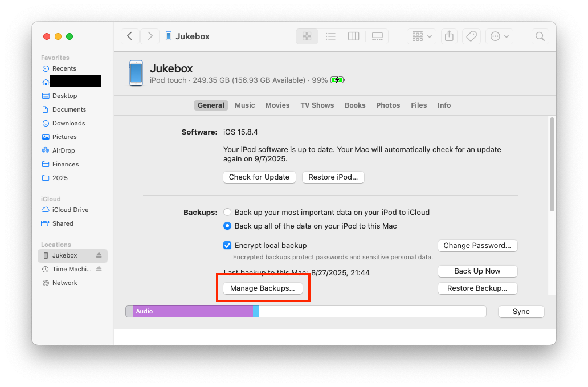Open the ellipsis action menu dropdown
The image size is (588, 387).
[x=500, y=36]
